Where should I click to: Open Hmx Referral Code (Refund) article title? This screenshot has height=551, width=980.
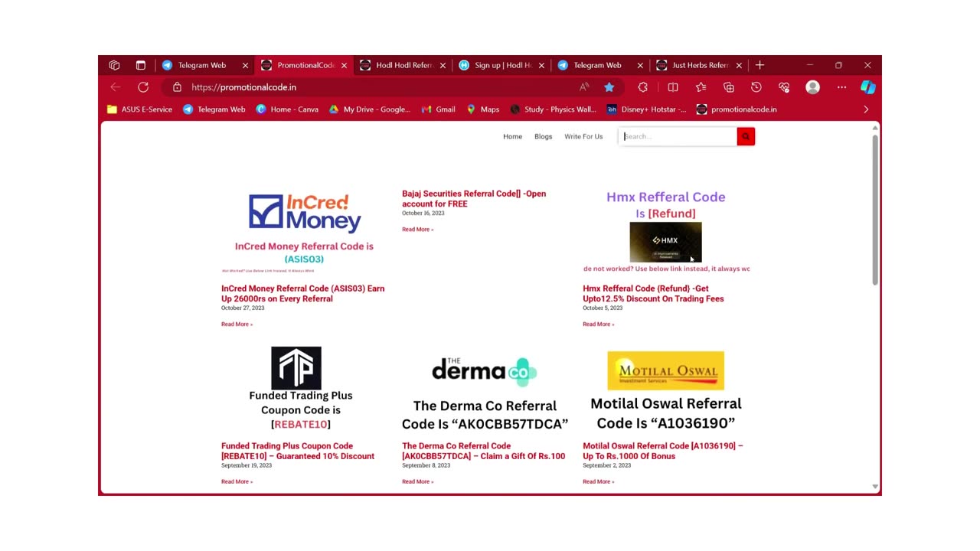(x=653, y=293)
